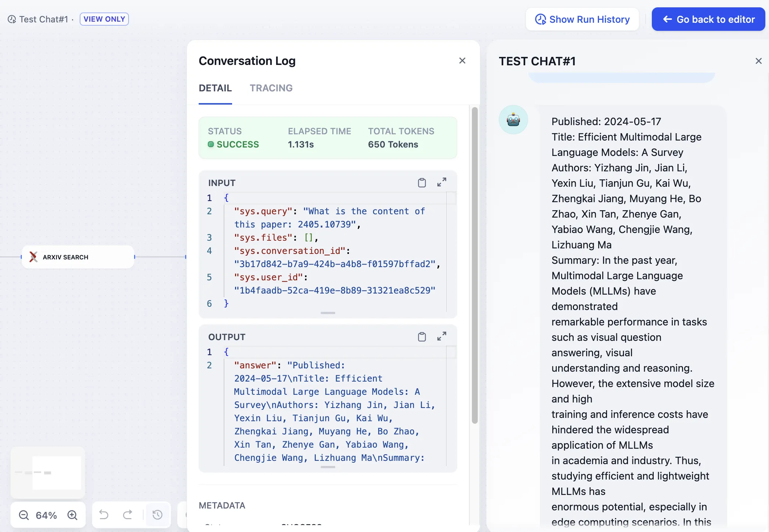Expand the OUTPUT code block fullscreen
Viewport: 769px width, 532px height.
pyautogui.click(x=442, y=336)
